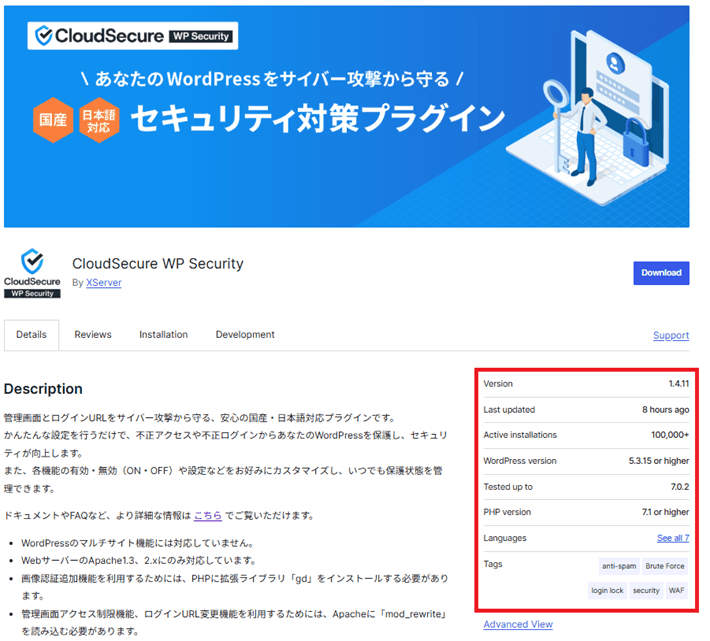Screen dimensions: 710x641
Task: Click the Tags label
Action: (493, 564)
